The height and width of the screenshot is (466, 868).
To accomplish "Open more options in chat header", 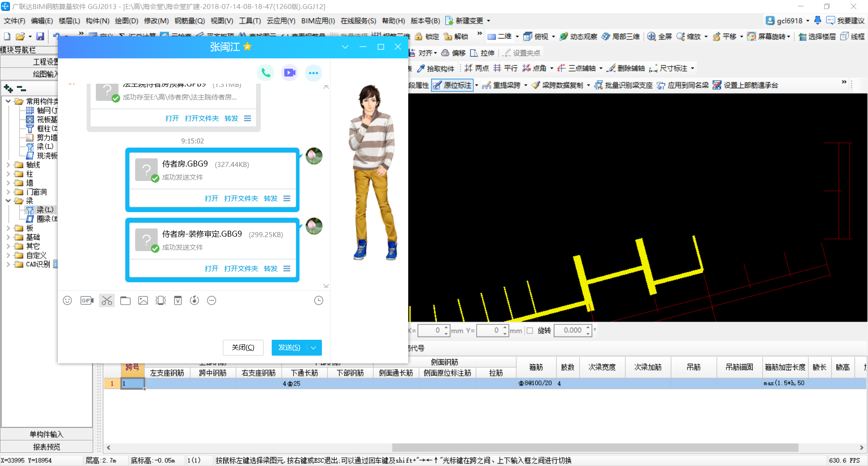I will pyautogui.click(x=313, y=72).
